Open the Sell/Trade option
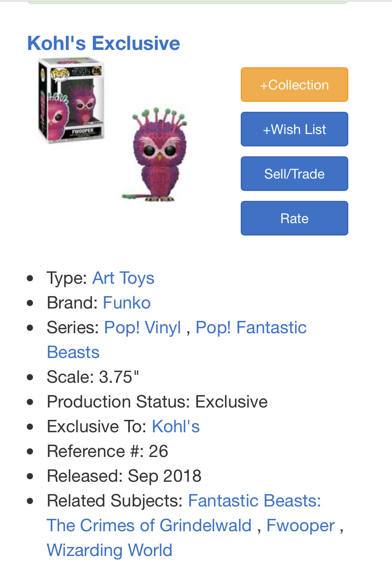The height and width of the screenshot is (570, 392). tap(294, 173)
